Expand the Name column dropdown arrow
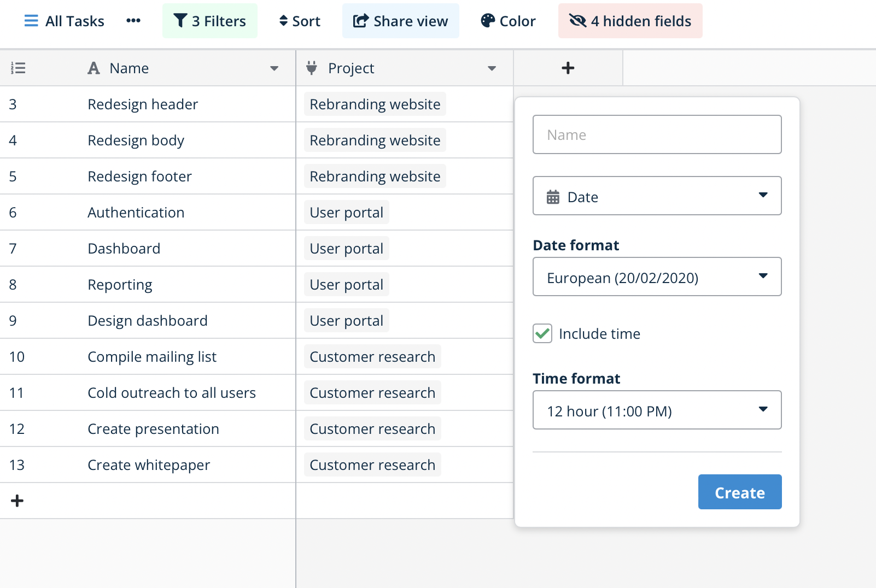876x588 pixels. click(274, 68)
